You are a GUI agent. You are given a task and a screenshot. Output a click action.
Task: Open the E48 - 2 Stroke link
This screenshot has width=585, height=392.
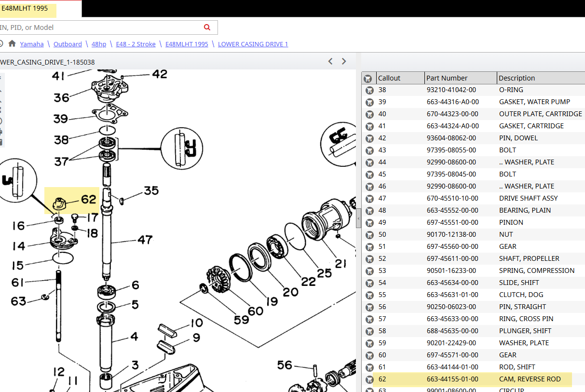click(x=136, y=44)
